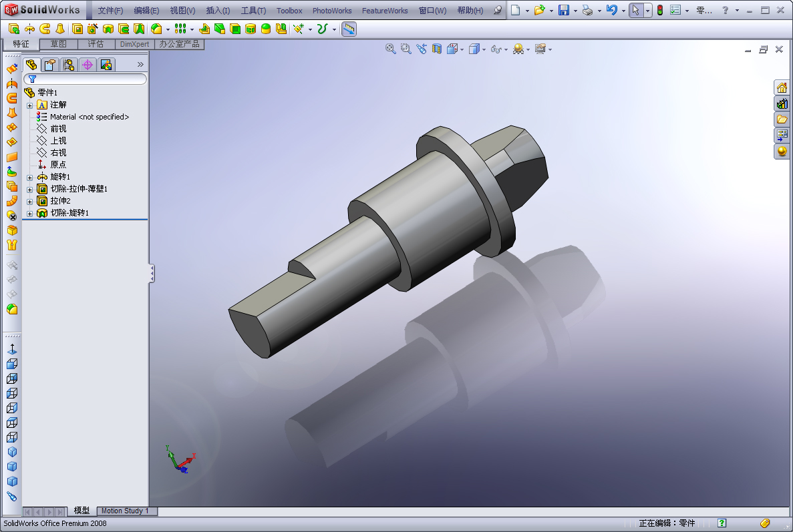This screenshot has height=532, width=793.
Task: Open SolidWorks Resources task pane tab
Action: [x=782, y=87]
